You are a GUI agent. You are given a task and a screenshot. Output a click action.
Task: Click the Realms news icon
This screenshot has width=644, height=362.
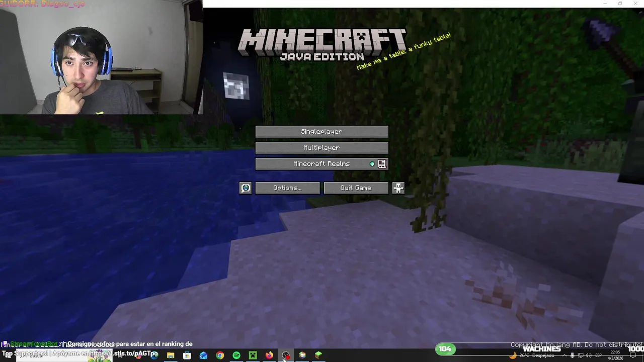[382, 164]
